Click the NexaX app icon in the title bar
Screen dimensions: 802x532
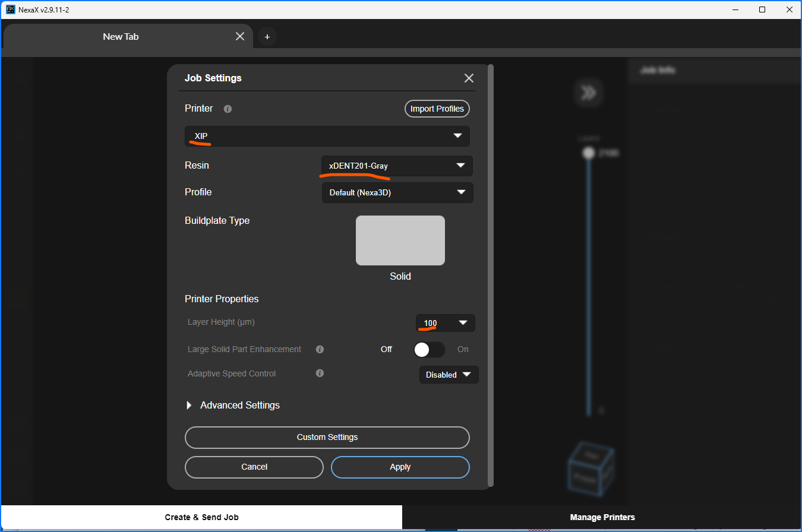(10, 9)
